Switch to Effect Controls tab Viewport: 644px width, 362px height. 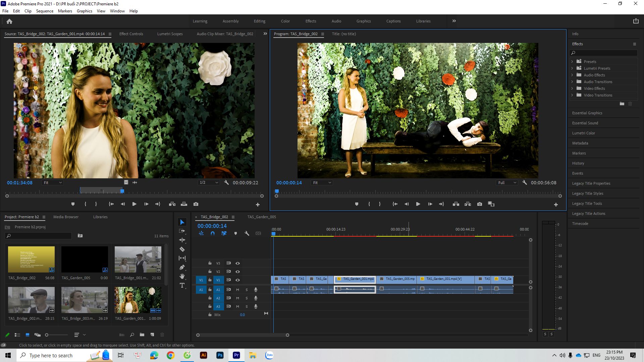tap(131, 34)
